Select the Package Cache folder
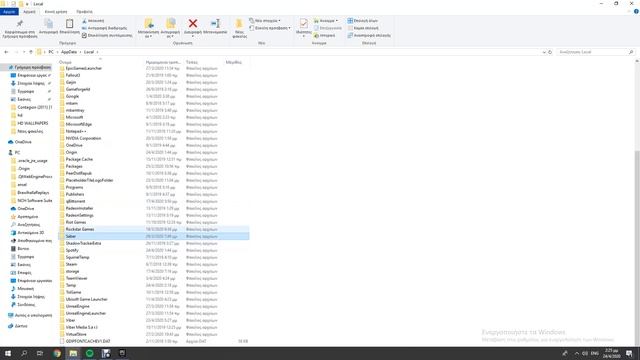Screen dimensions: 640x360 point(79,160)
